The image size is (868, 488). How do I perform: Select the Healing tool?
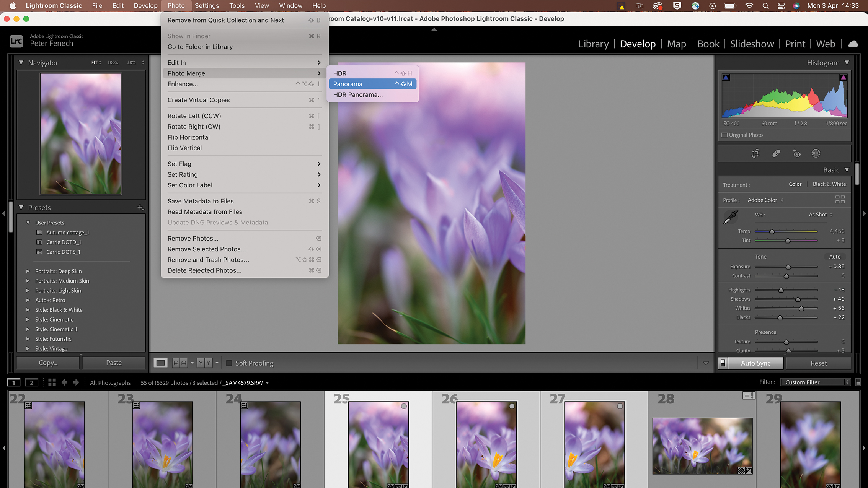(776, 153)
